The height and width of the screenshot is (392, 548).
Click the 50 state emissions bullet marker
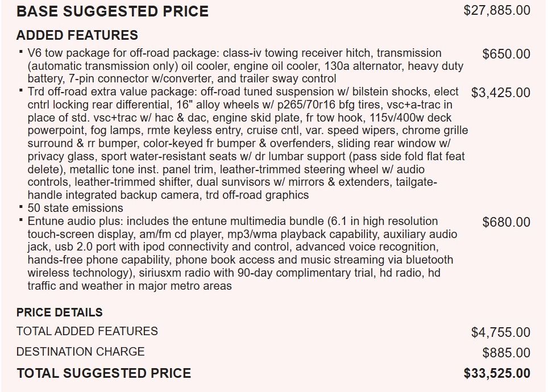click(x=21, y=207)
